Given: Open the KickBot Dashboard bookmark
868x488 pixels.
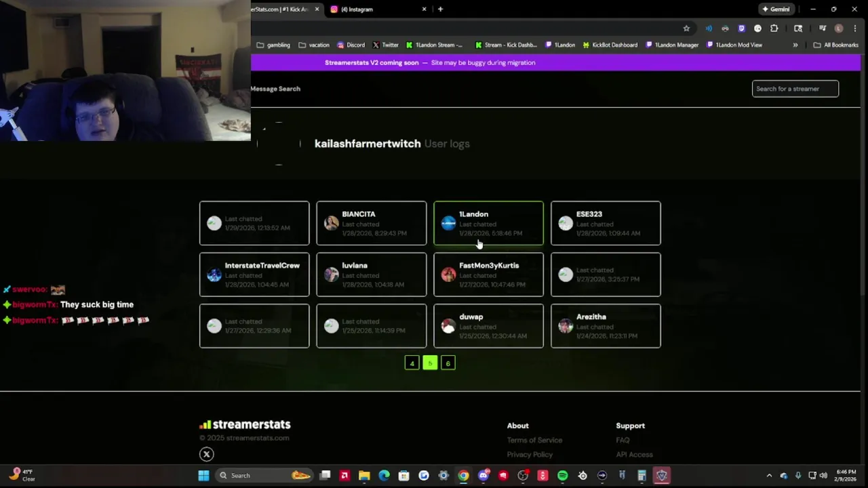Looking at the screenshot, I should [610, 45].
